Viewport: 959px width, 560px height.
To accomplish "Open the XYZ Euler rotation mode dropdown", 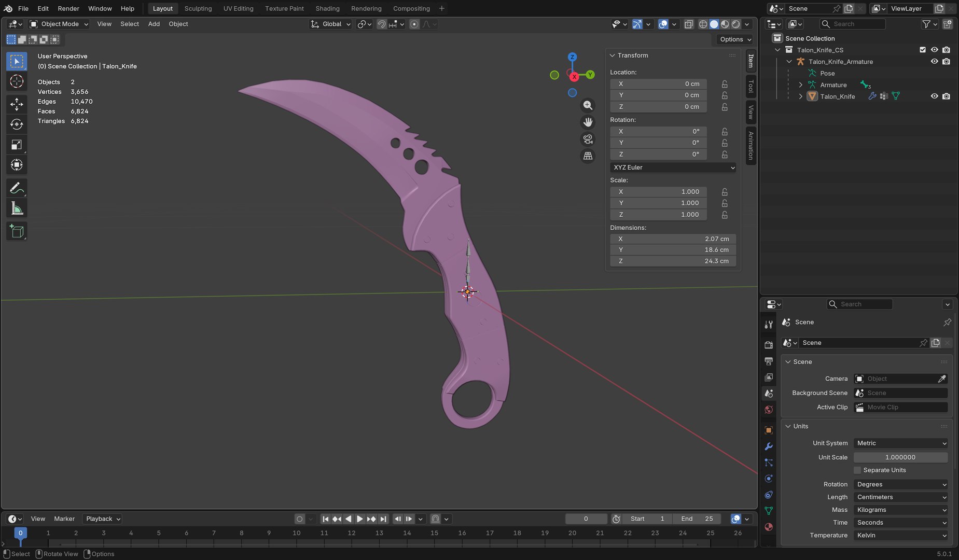I will [673, 167].
